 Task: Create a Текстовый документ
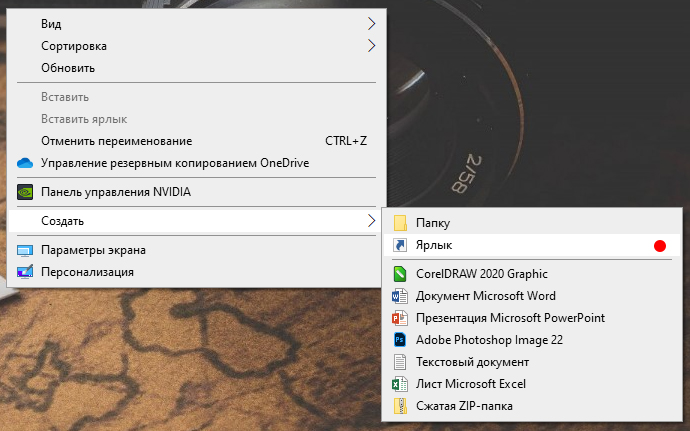pyautogui.click(x=532, y=362)
